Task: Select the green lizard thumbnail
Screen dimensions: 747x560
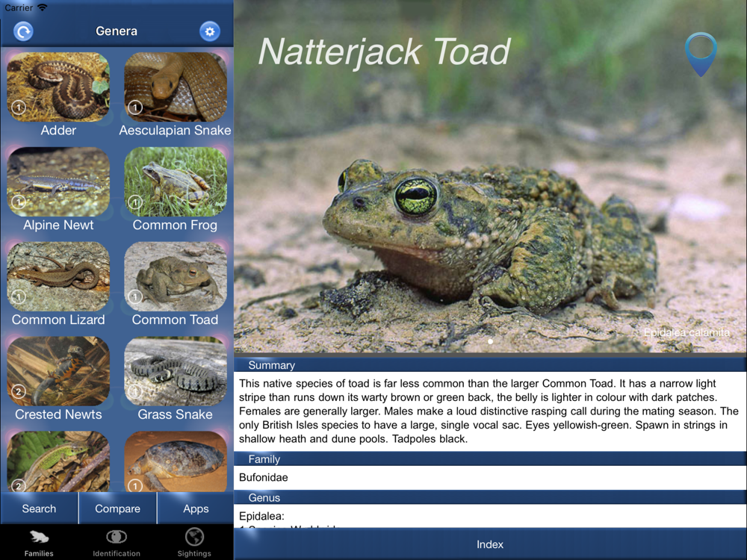Action: [x=58, y=461]
